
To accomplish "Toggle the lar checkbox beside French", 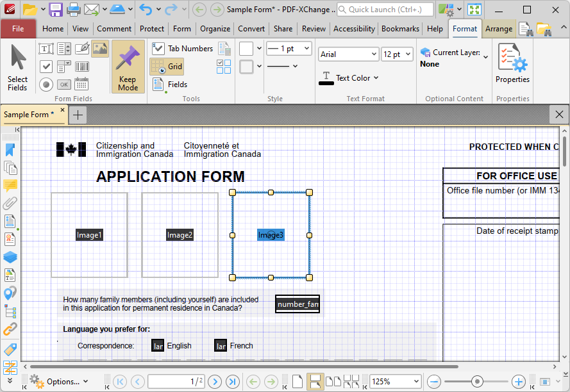I will 221,346.
